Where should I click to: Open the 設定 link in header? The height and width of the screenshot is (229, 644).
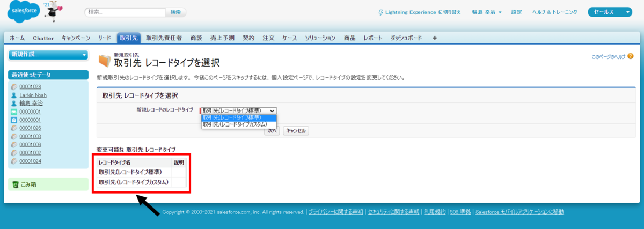516,12
